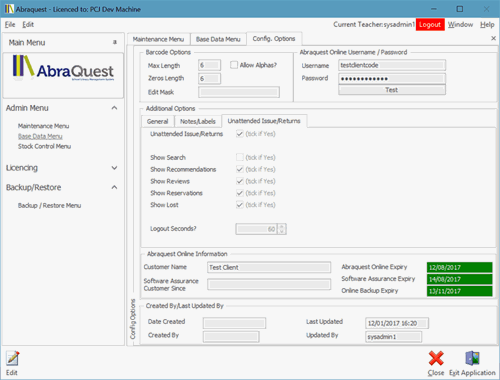Close the Config. Options tab panel

pyautogui.click(x=494, y=38)
